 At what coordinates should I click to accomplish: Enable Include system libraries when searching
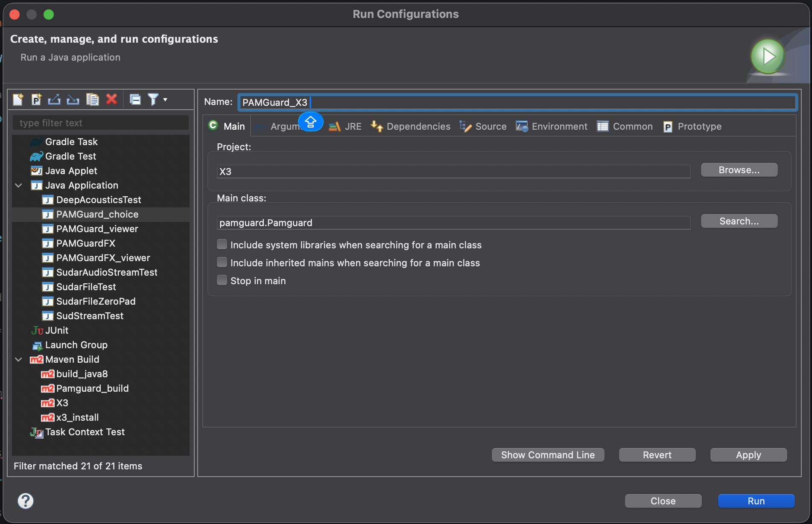click(222, 244)
